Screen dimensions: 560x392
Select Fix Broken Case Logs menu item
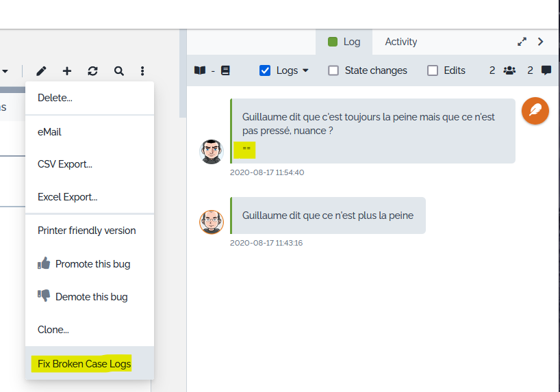(x=84, y=364)
